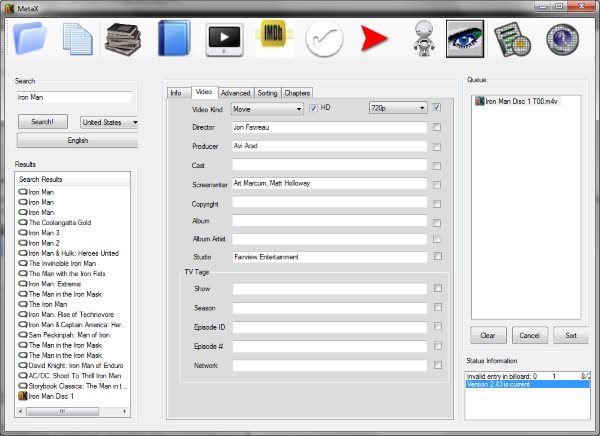Open the 720p resolution dropdown
Screen dimensions: 600x436
pos(398,108)
